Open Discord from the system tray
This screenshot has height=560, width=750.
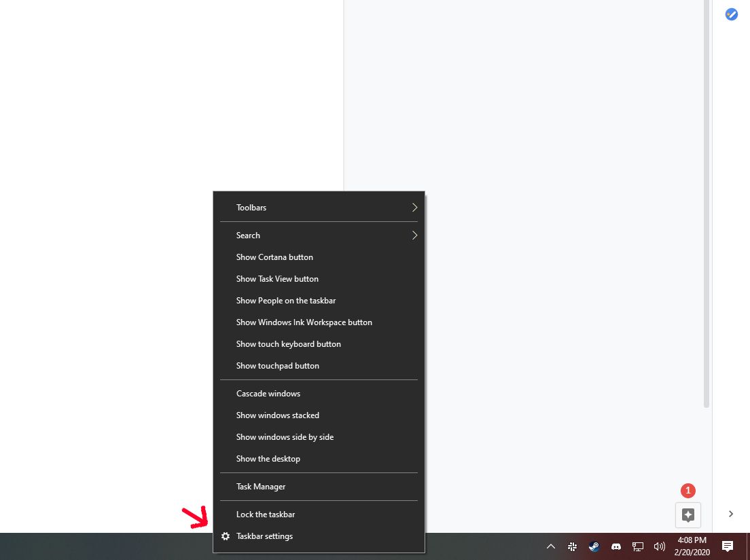click(616, 546)
